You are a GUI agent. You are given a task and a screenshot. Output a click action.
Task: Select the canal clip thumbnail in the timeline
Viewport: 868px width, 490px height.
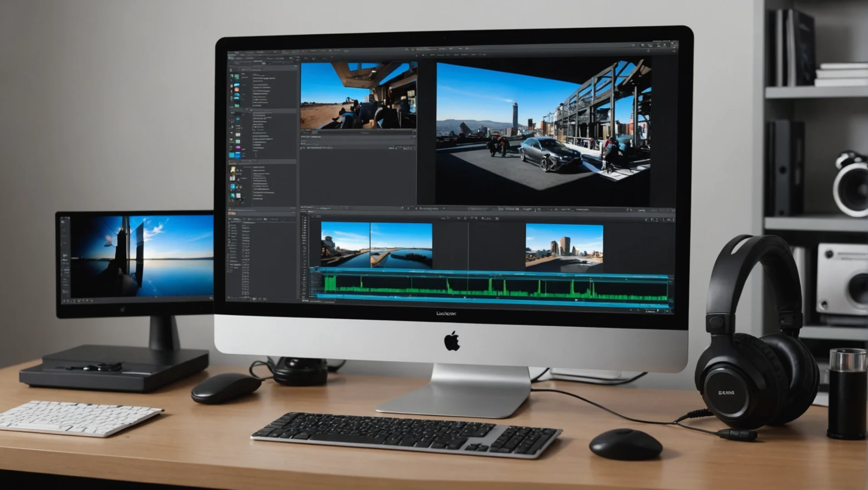[376, 245]
